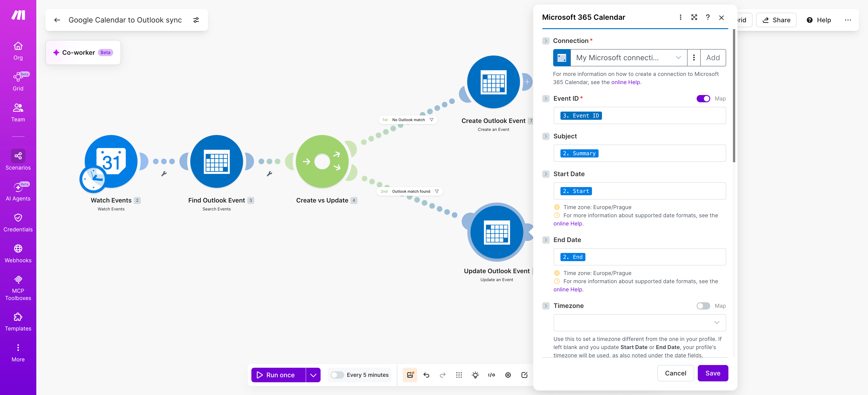Screen dimensions: 868x395
Task: Click the wrench icon after Find Outlook Event
Action: pyautogui.click(x=270, y=174)
